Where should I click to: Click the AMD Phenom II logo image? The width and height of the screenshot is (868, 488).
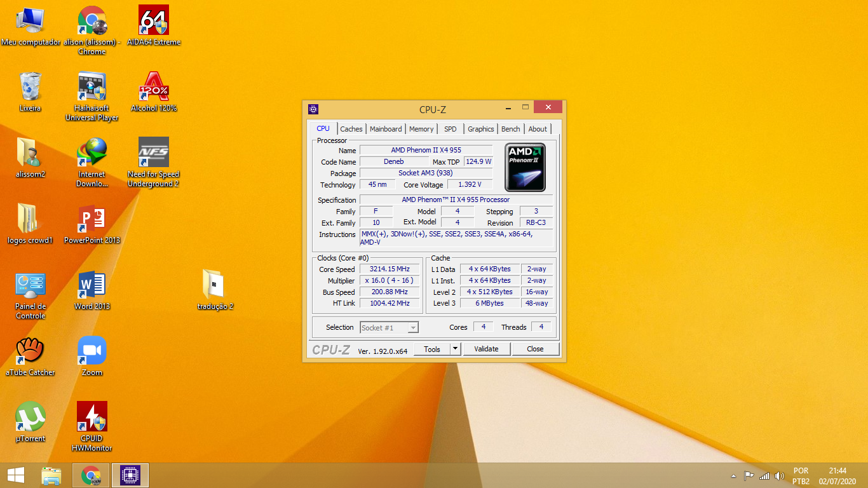tap(525, 168)
